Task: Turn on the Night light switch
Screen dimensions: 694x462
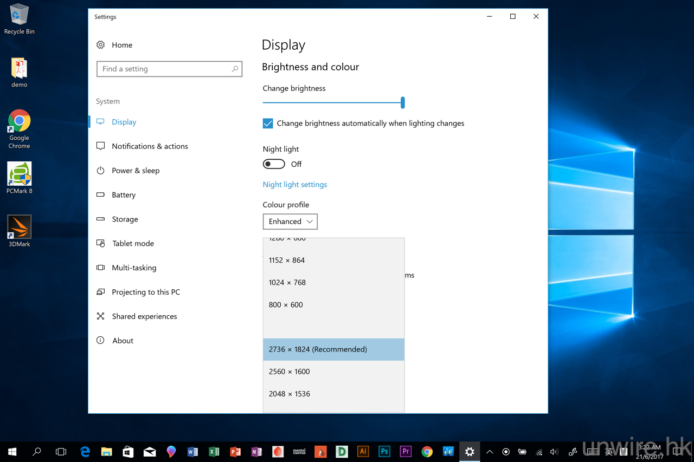Action: click(x=273, y=164)
